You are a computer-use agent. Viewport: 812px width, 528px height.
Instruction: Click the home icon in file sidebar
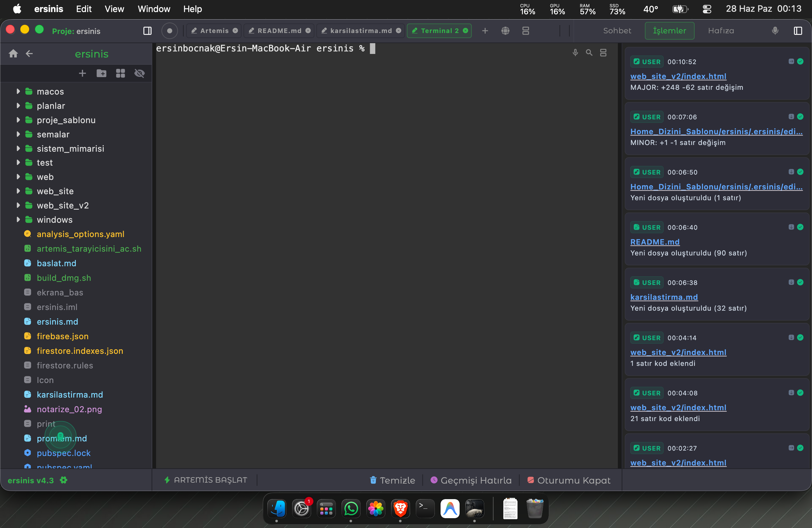13,54
